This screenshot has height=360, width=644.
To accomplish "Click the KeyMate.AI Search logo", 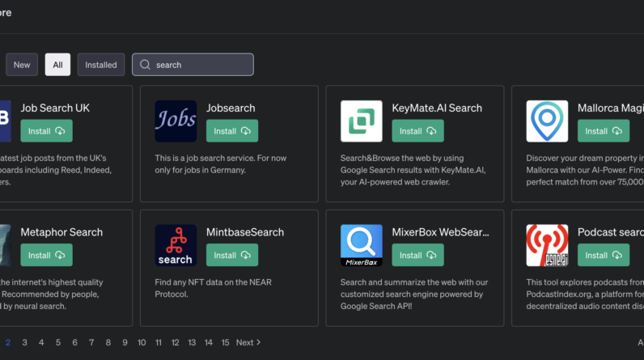I will [x=362, y=121].
